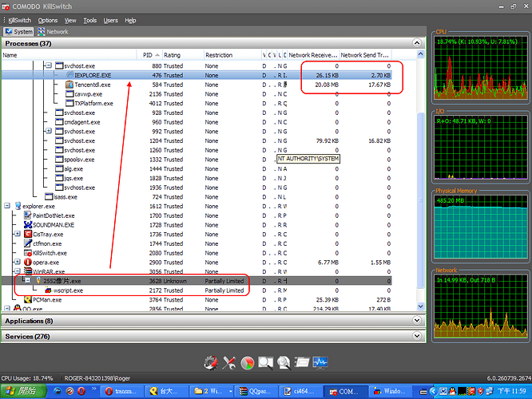The height and width of the screenshot is (399, 532).
Task: Open the blue performance monitor toolbar icon
Action: (x=320, y=362)
